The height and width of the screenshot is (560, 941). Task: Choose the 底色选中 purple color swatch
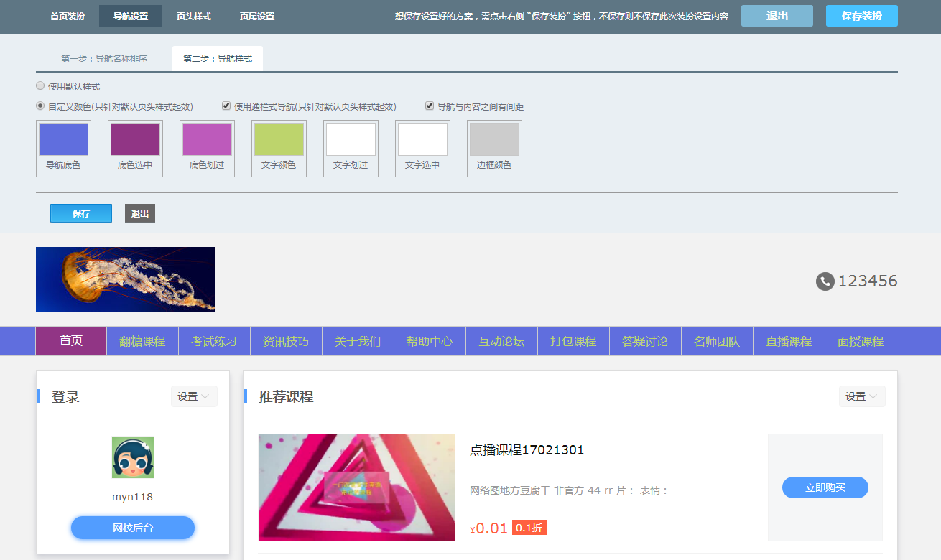coord(135,140)
